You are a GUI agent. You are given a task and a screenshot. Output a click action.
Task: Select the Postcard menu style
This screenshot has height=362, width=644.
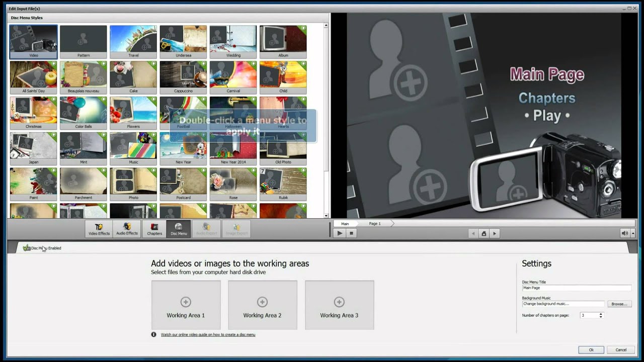183,185
